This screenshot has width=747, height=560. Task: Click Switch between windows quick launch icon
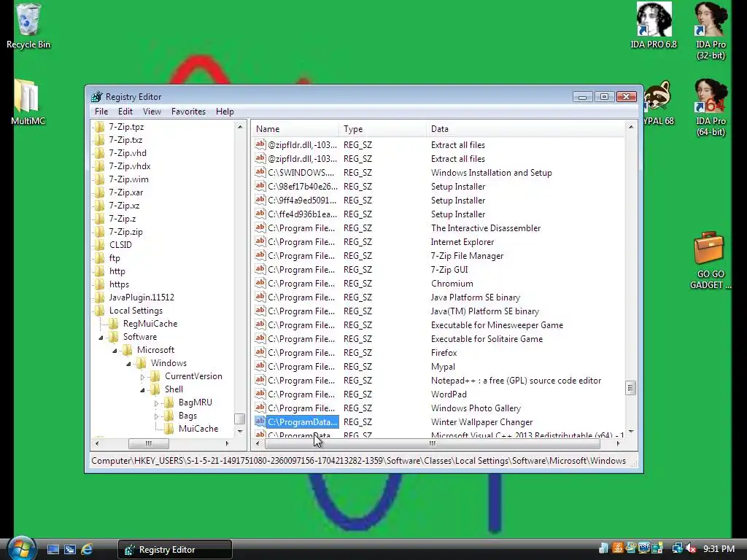tap(70, 550)
